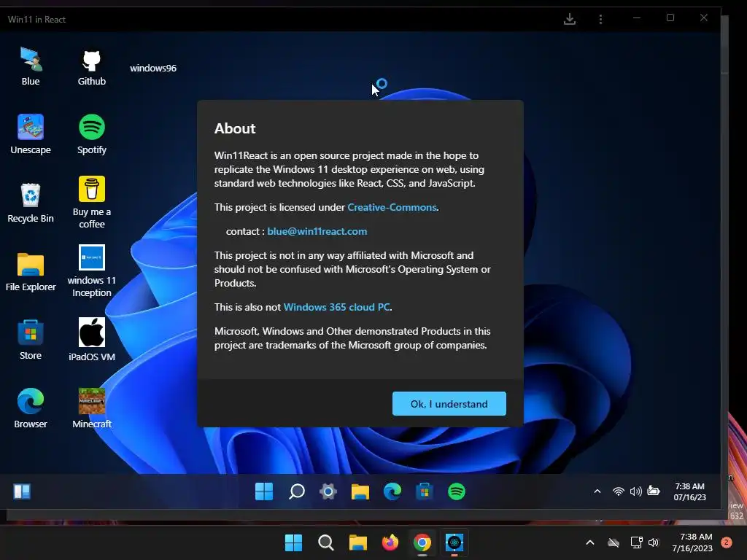Click the host taskbar volume icon
Screen dimensions: 747x560
(x=654, y=542)
